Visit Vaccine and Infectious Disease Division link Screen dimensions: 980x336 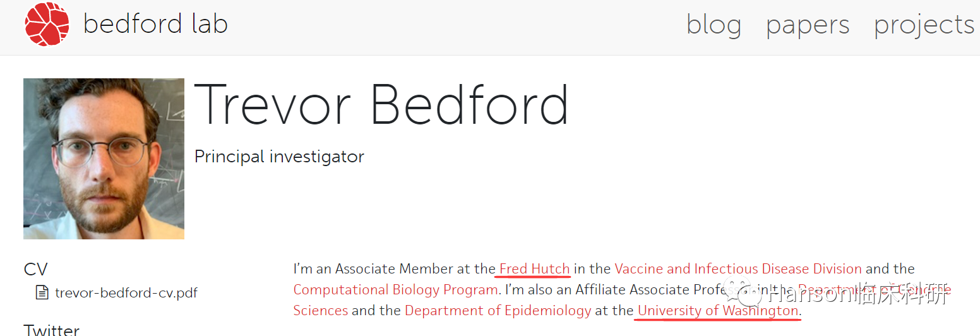[x=738, y=269]
